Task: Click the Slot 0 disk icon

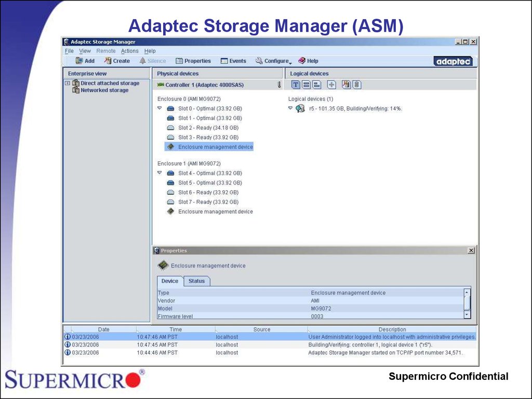Action: coord(170,109)
